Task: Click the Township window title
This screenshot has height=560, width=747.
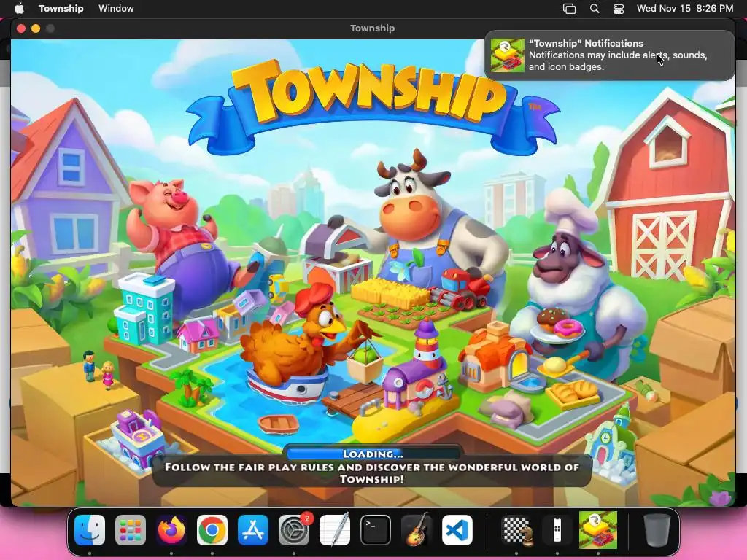Action: (373, 28)
